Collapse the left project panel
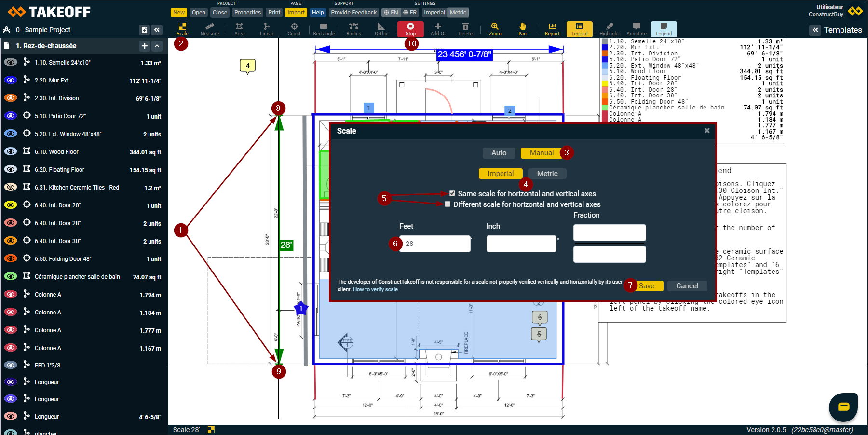 [x=157, y=30]
